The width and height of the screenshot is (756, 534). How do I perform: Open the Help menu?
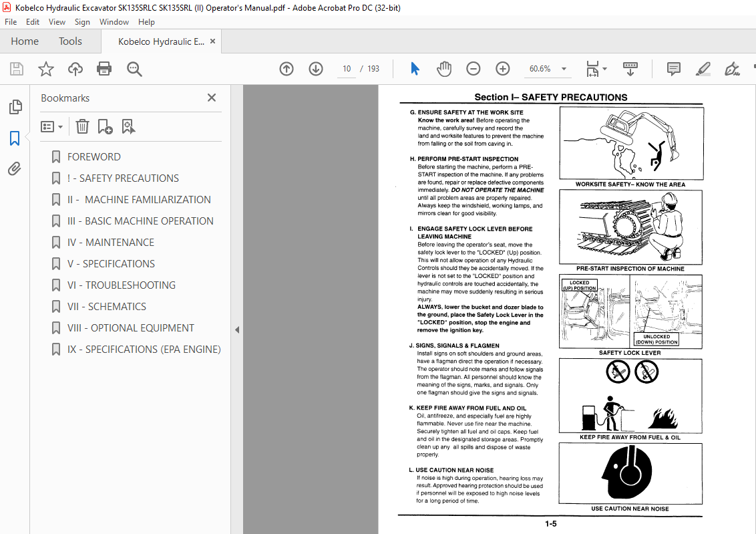[x=146, y=21]
